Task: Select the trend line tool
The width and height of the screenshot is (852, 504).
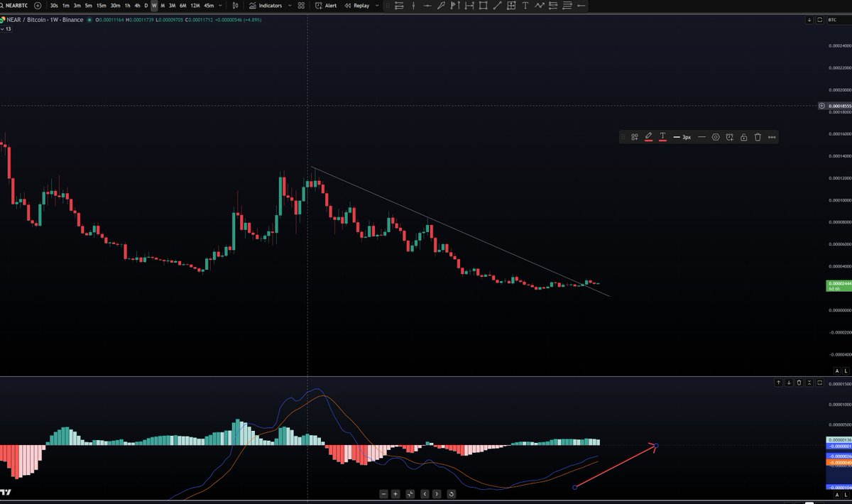Action: [497, 5]
